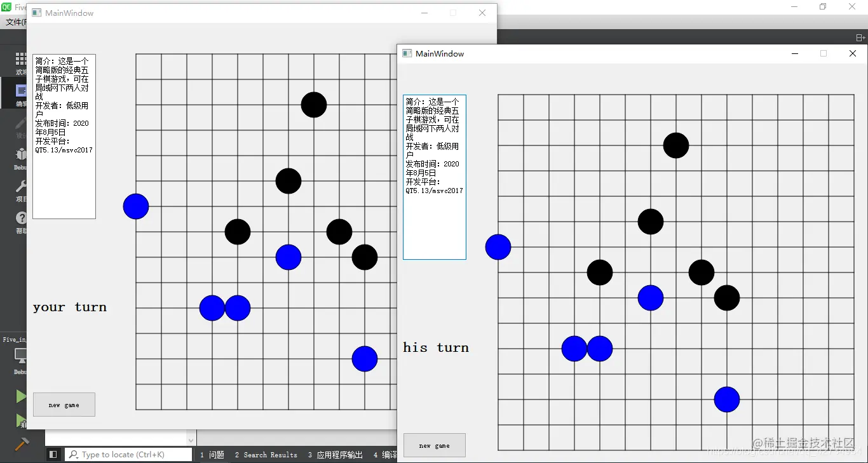Minimize the left MainWindow

(424, 13)
